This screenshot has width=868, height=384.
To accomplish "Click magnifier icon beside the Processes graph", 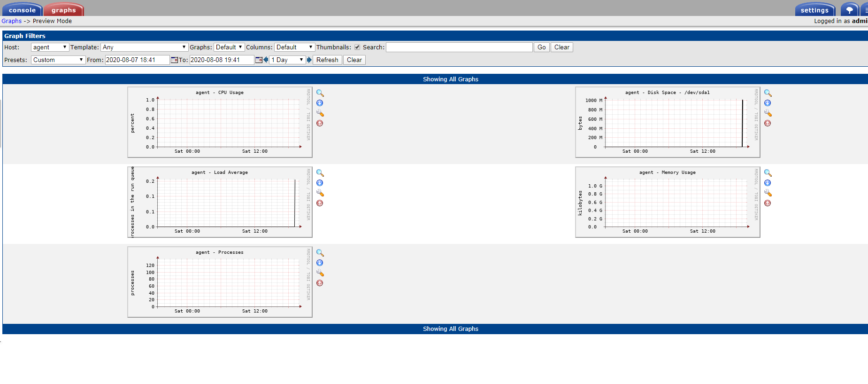I will click(320, 253).
